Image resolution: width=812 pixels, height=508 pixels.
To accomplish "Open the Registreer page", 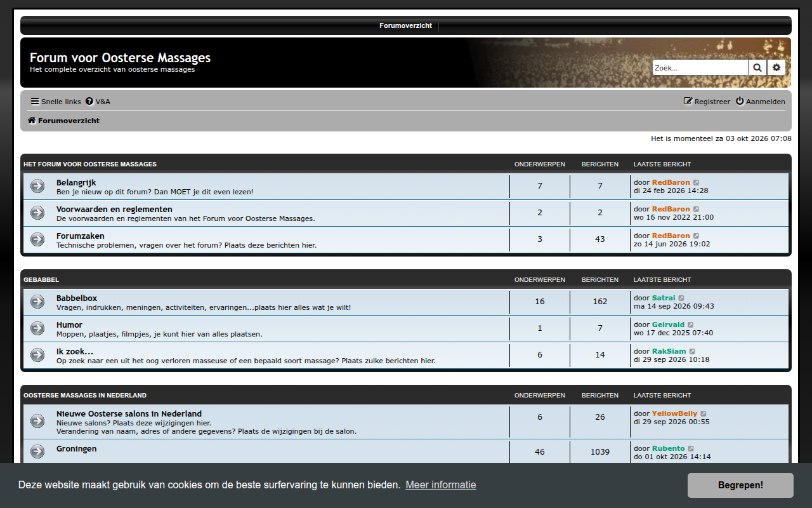I will pyautogui.click(x=707, y=102).
